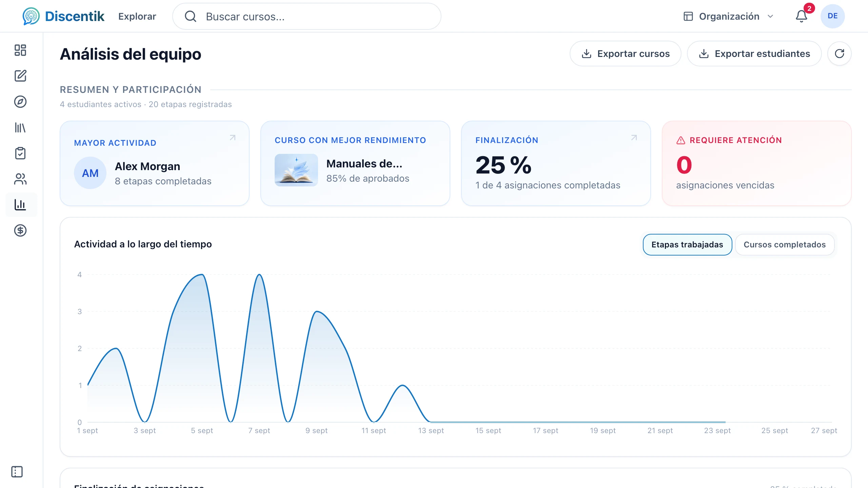Click the 0 asignaciones vencidas value
The image size is (868, 488).
coord(684,165)
